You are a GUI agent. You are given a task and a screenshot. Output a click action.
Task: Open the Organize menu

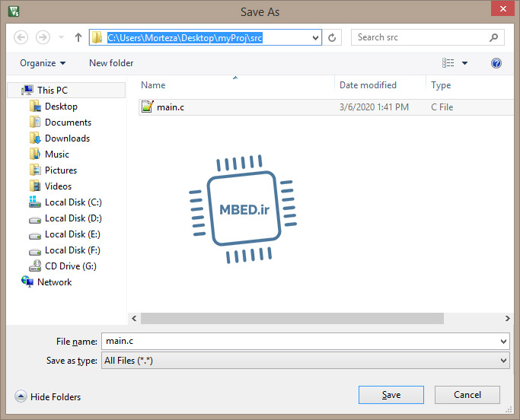point(43,63)
